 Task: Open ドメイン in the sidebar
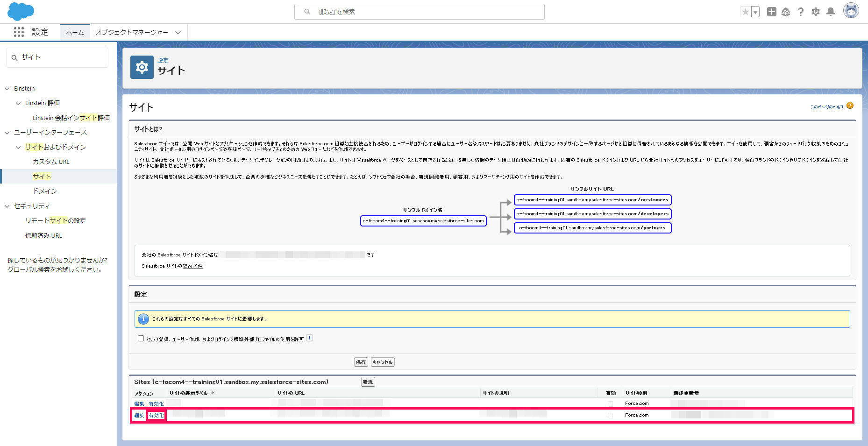(45, 191)
